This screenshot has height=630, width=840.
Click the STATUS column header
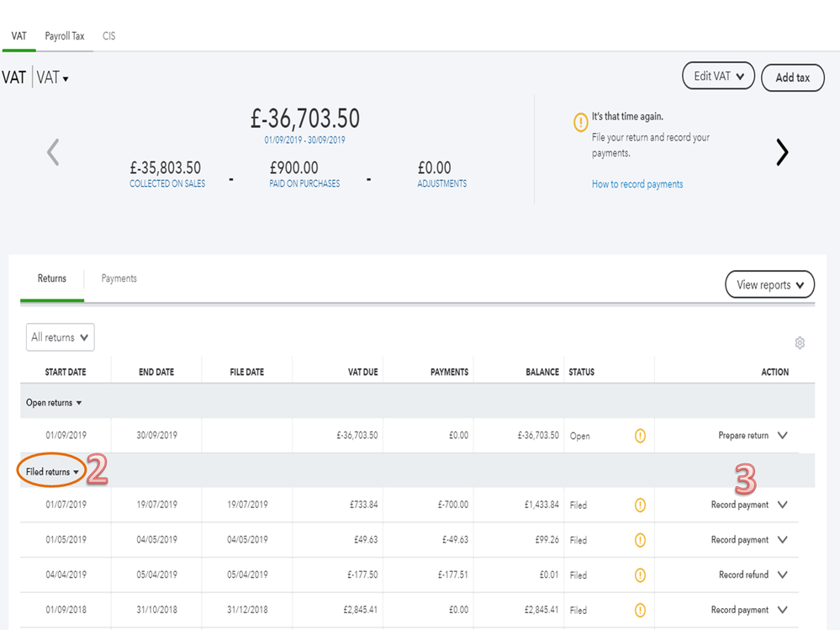[581, 372]
